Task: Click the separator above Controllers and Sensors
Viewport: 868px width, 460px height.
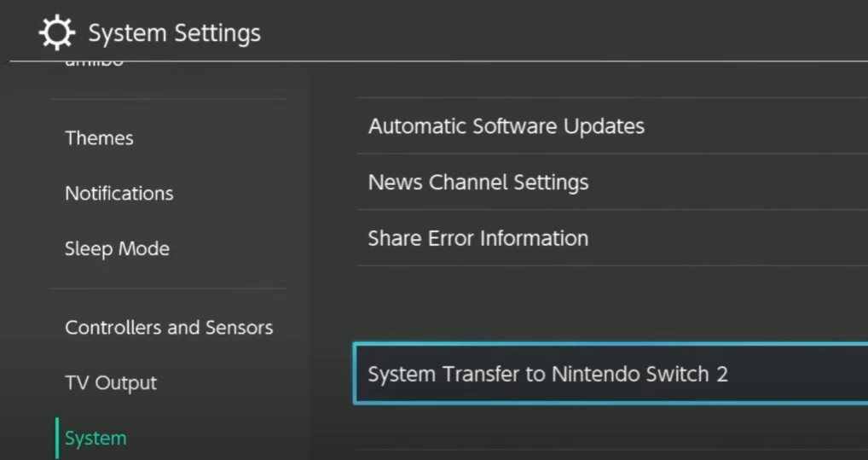Action: [x=168, y=288]
